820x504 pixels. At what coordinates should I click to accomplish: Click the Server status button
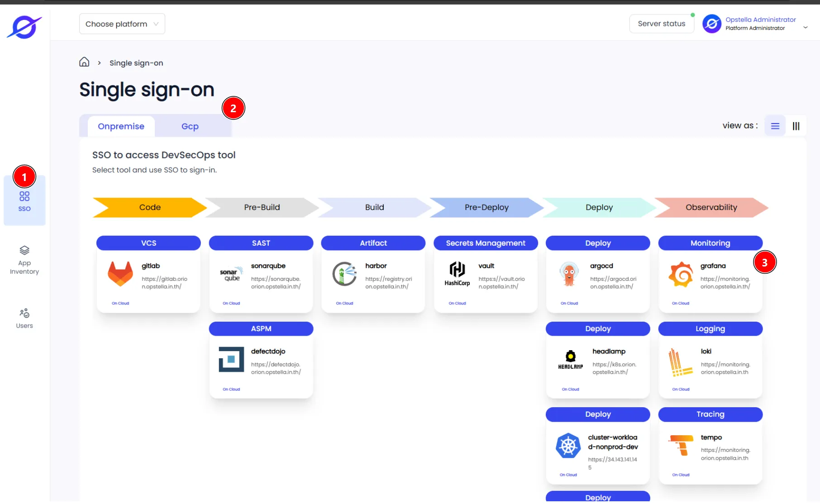coord(662,24)
